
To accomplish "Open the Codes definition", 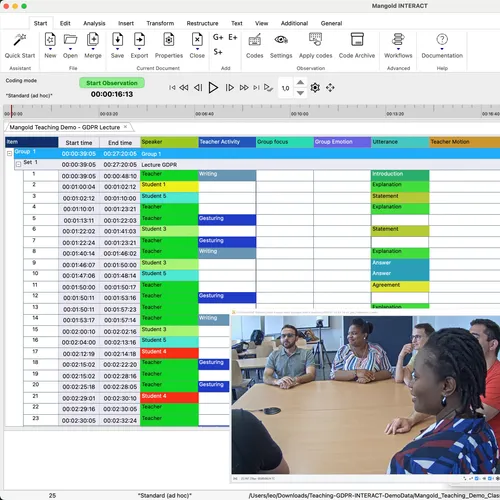I will pos(255,40).
